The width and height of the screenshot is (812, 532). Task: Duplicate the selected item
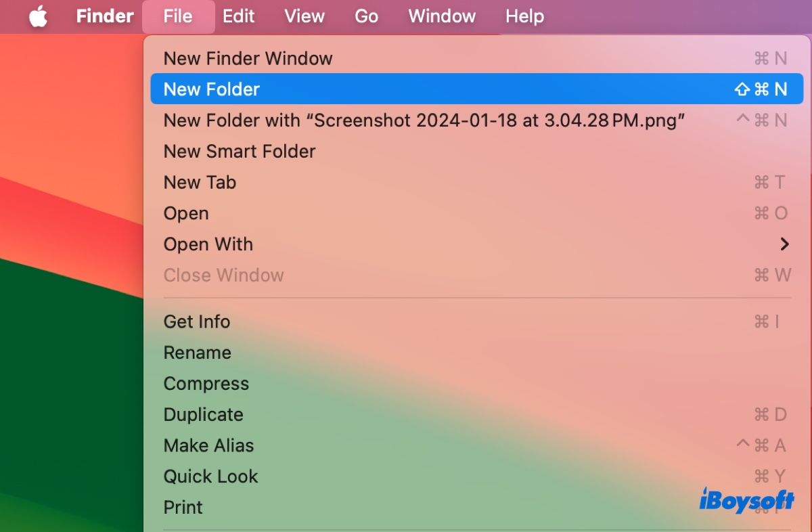(x=203, y=414)
